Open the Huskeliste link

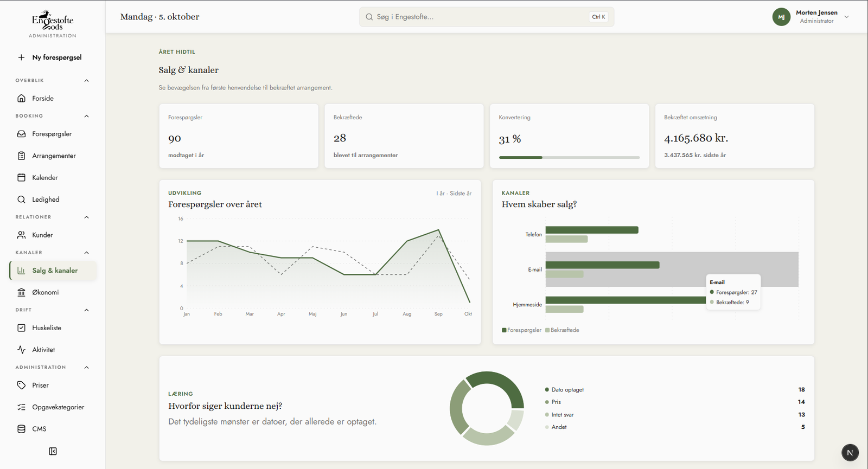pos(53,328)
